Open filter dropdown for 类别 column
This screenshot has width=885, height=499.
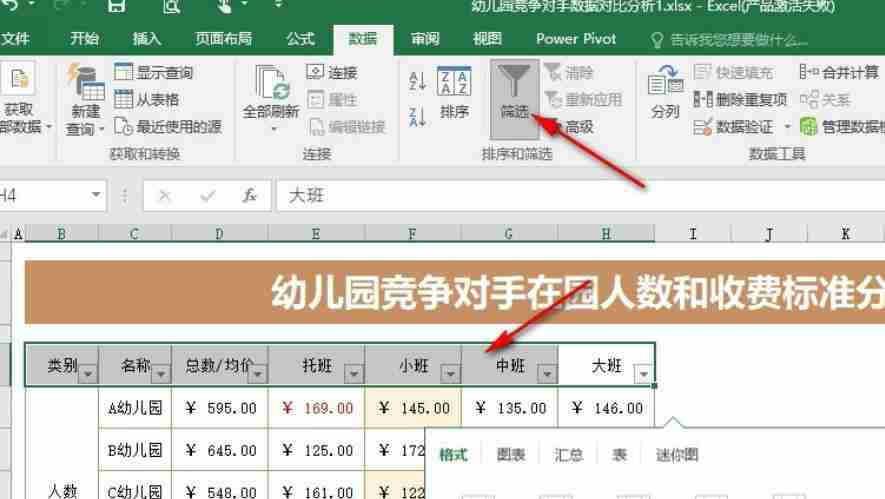point(88,374)
